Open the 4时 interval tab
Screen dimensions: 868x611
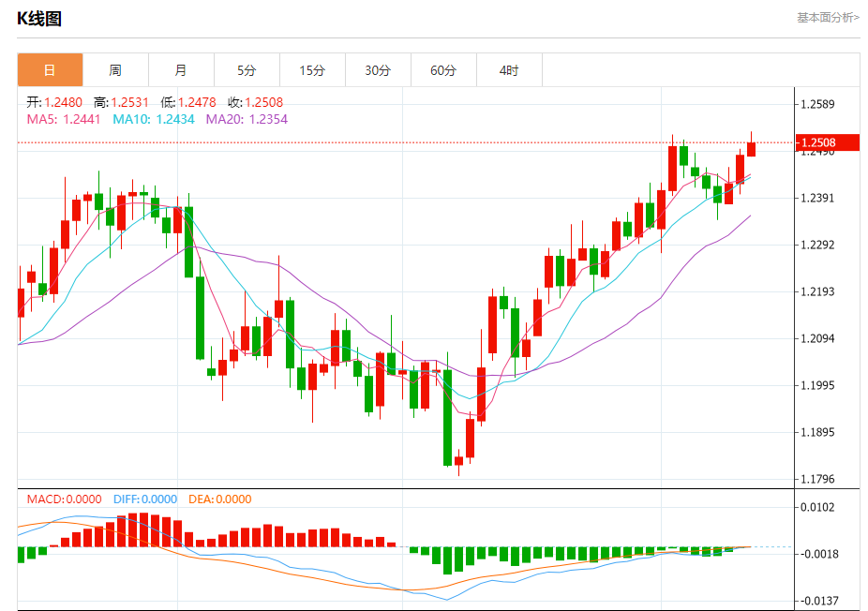pos(509,70)
